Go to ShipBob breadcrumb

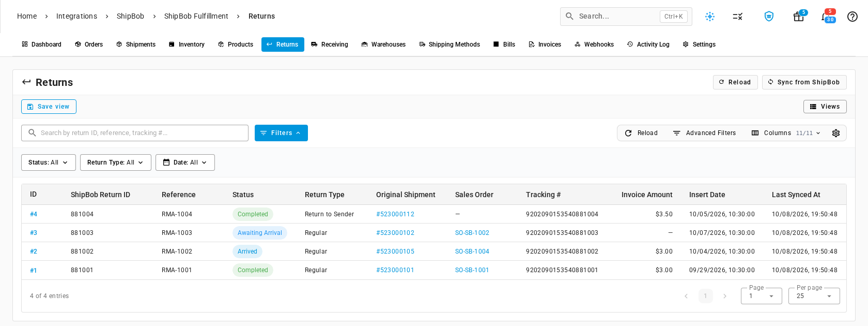[130, 16]
